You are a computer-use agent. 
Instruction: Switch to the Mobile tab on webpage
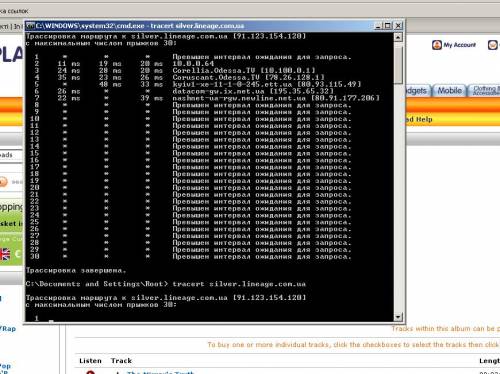(449, 90)
